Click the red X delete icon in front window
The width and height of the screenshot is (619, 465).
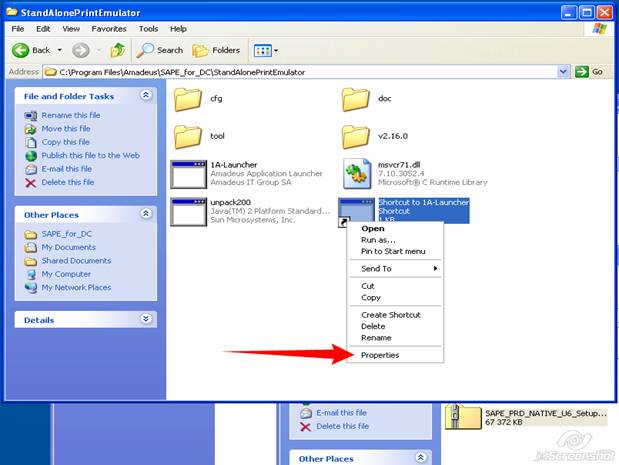[x=31, y=183]
